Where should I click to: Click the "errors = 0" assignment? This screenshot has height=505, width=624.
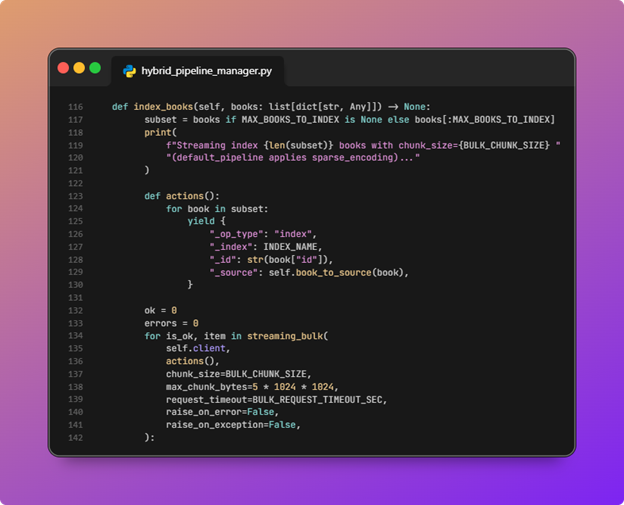click(172, 323)
